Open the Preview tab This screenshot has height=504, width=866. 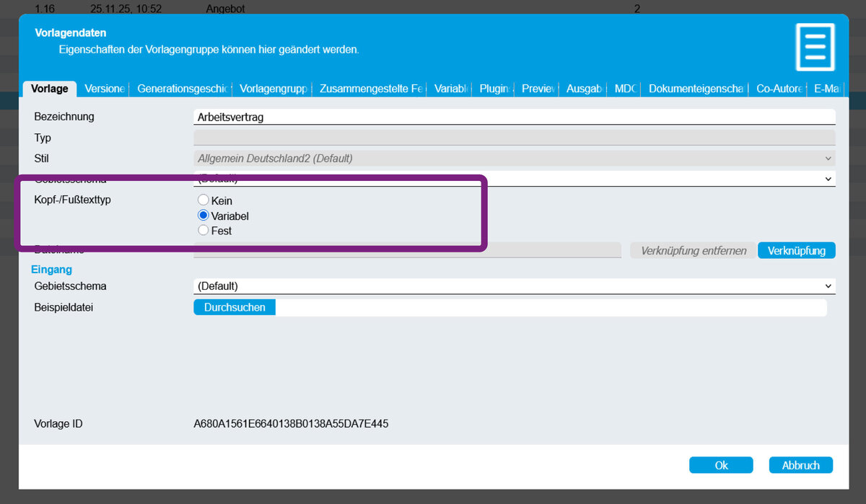coord(538,89)
